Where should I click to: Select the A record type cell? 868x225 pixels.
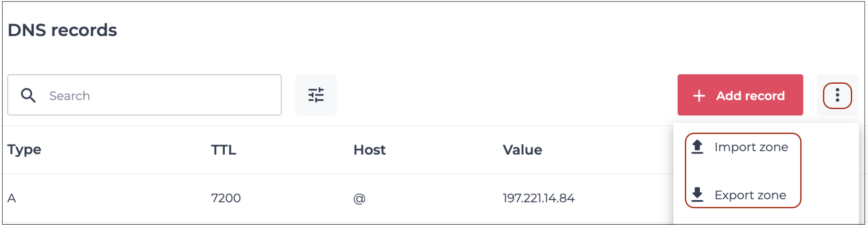pos(12,198)
